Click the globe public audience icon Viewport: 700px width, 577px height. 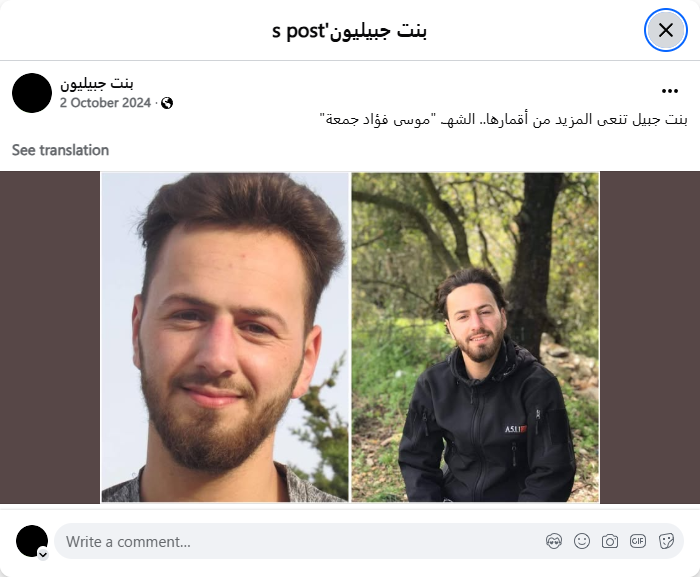point(167,103)
